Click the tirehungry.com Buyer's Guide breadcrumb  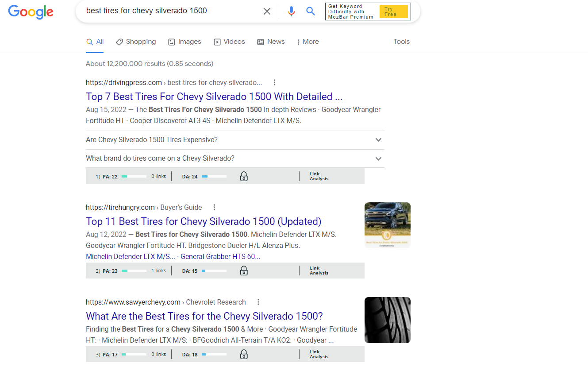coord(144,207)
